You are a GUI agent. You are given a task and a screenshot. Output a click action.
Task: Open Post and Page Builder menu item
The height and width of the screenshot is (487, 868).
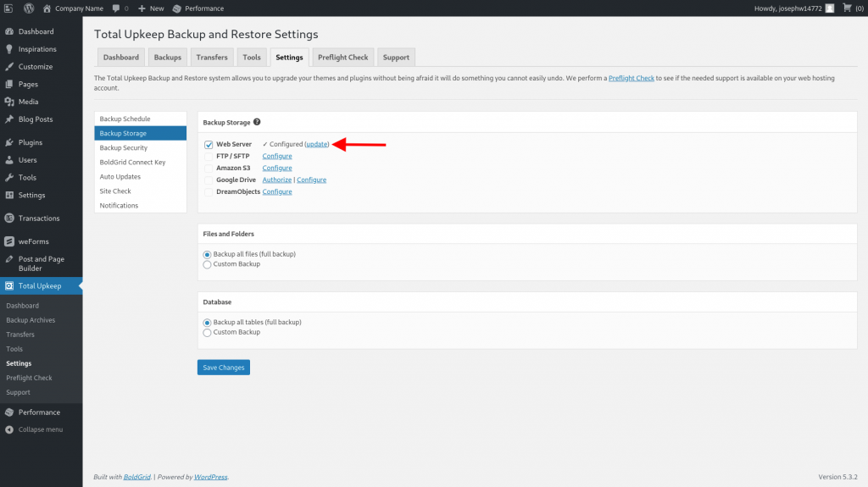(41, 263)
